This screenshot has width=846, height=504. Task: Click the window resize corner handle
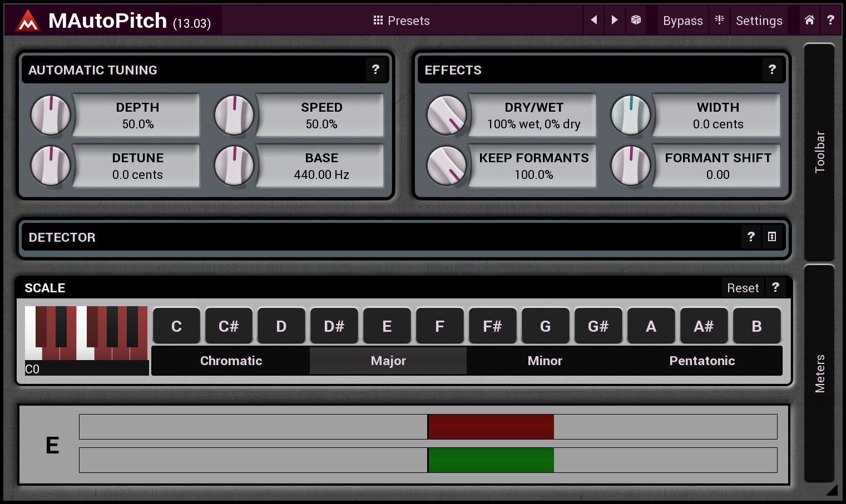[832, 490]
